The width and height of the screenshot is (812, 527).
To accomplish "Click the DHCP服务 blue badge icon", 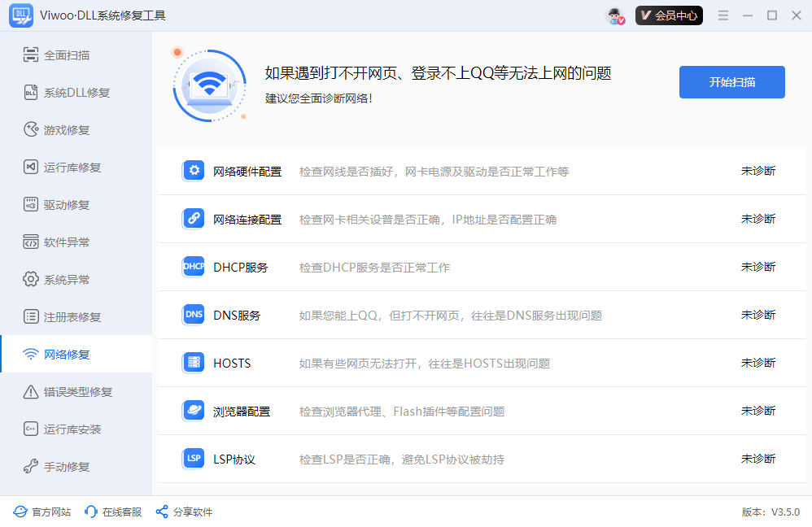I will click(x=193, y=266).
